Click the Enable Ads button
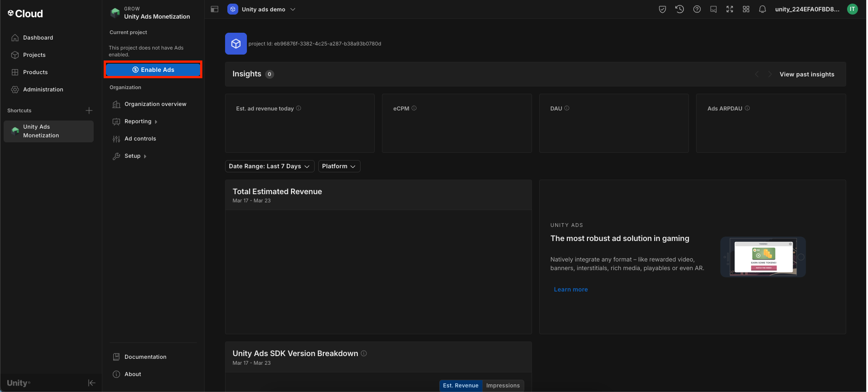 153,70
